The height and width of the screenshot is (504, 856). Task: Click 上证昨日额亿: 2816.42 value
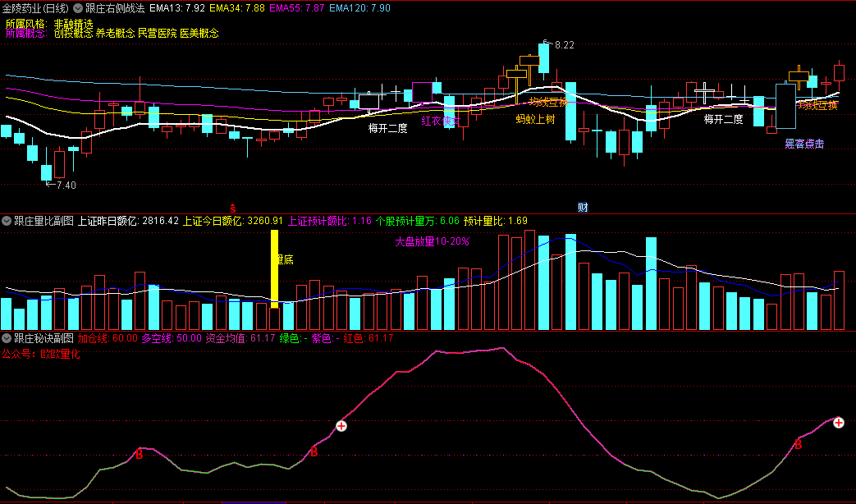click(128, 221)
